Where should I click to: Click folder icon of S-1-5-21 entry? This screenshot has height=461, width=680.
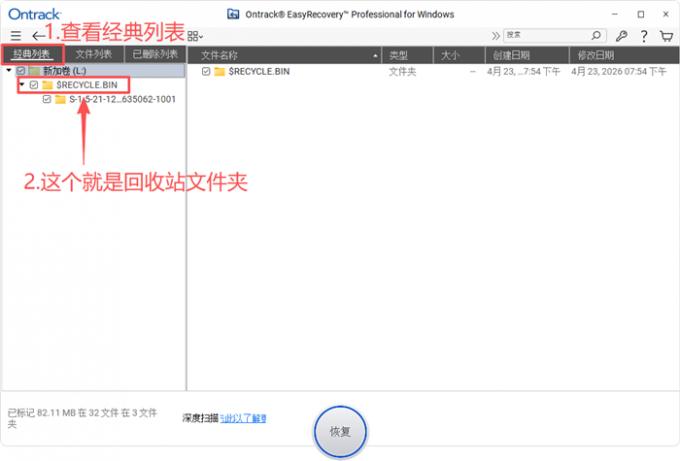click(x=60, y=99)
